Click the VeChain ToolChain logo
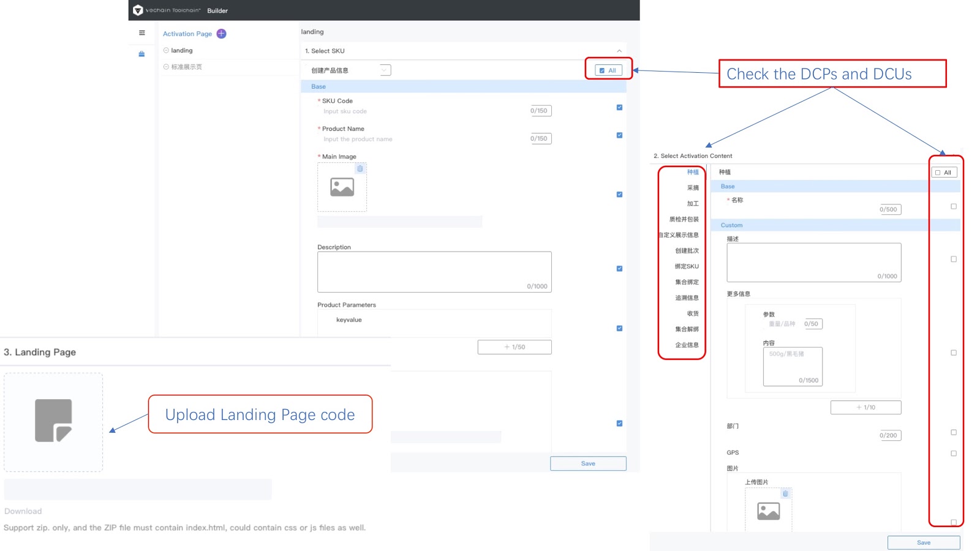This screenshot has height=551, width=980. [167, 10]
